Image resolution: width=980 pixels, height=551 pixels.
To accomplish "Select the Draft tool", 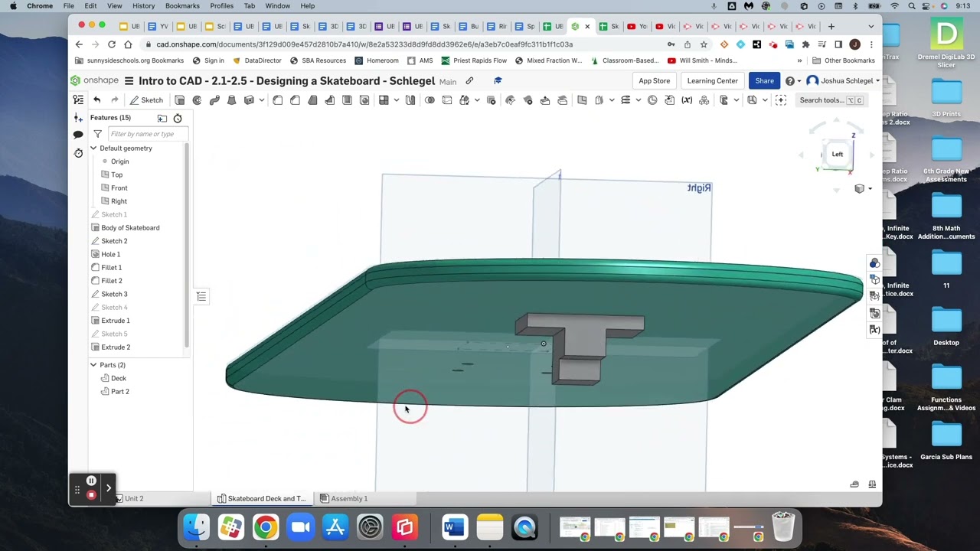I will [312, 100].
